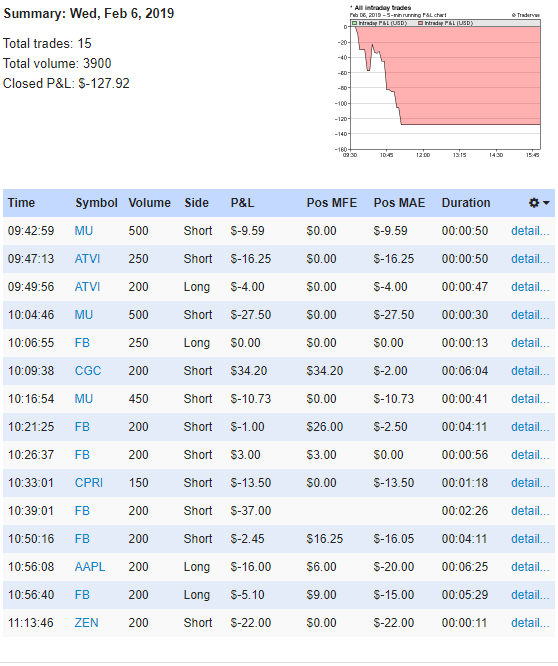The image size is (558, 666).
Task: Expand the dropdown arrow beside the gear
Action: point(546,203)
